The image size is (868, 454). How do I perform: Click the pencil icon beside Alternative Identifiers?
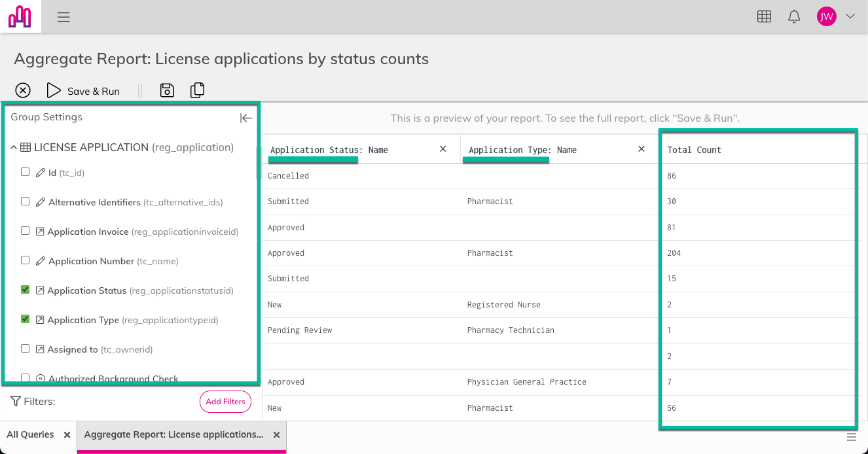(41, 202)
